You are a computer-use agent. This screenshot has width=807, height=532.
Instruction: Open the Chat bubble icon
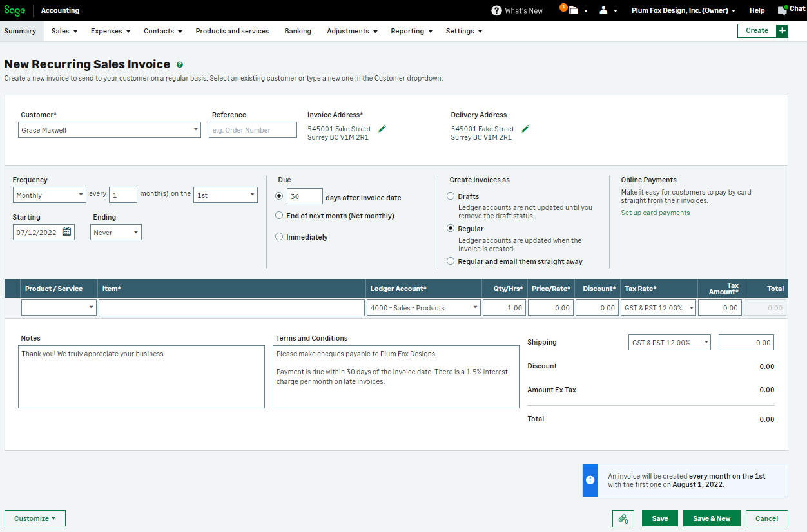[783, 10]
